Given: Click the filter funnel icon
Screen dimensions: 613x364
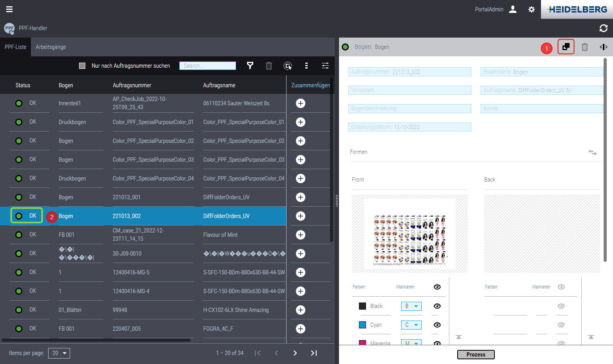Looking at the screenshot, I should (250, 66).
